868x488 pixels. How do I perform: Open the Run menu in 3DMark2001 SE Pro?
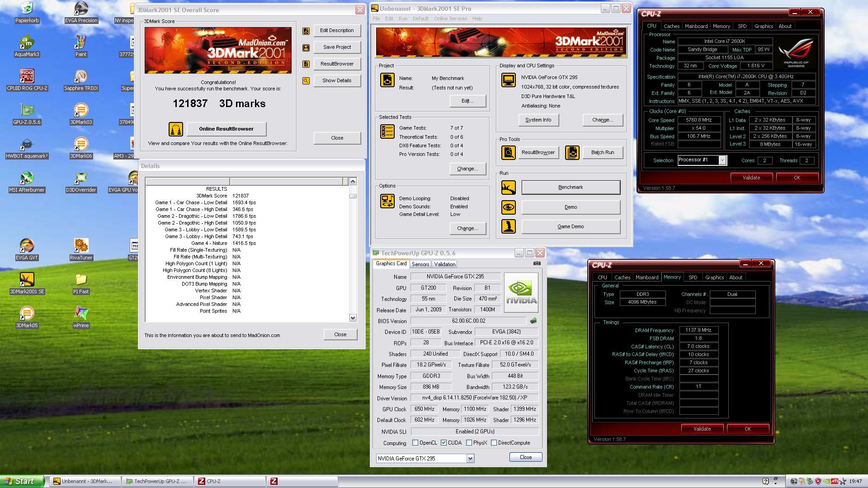403,19
